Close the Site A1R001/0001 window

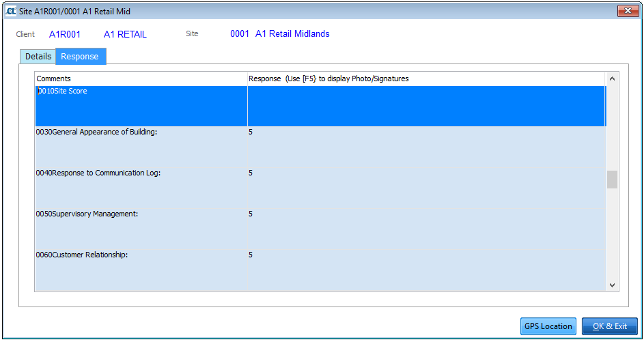tap(628, 11)
